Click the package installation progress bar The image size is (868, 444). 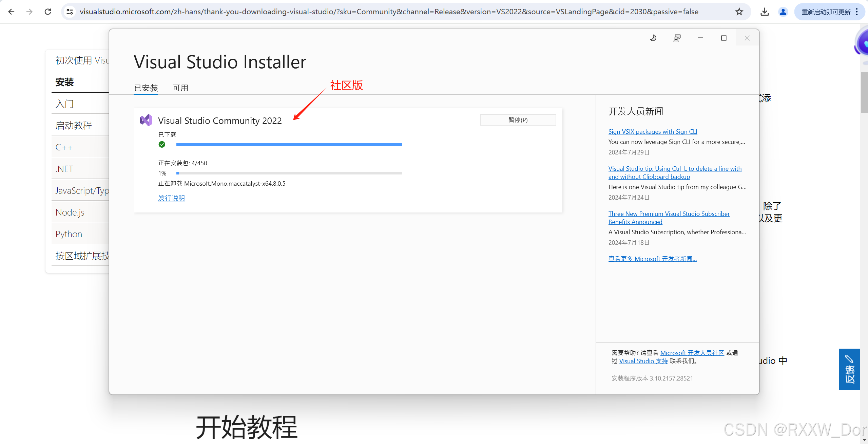click(x=289, y=173)
